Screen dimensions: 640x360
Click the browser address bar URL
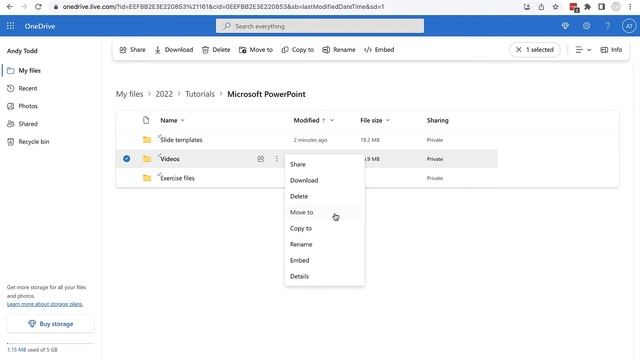pyautogui.click(x=223, y=7)
